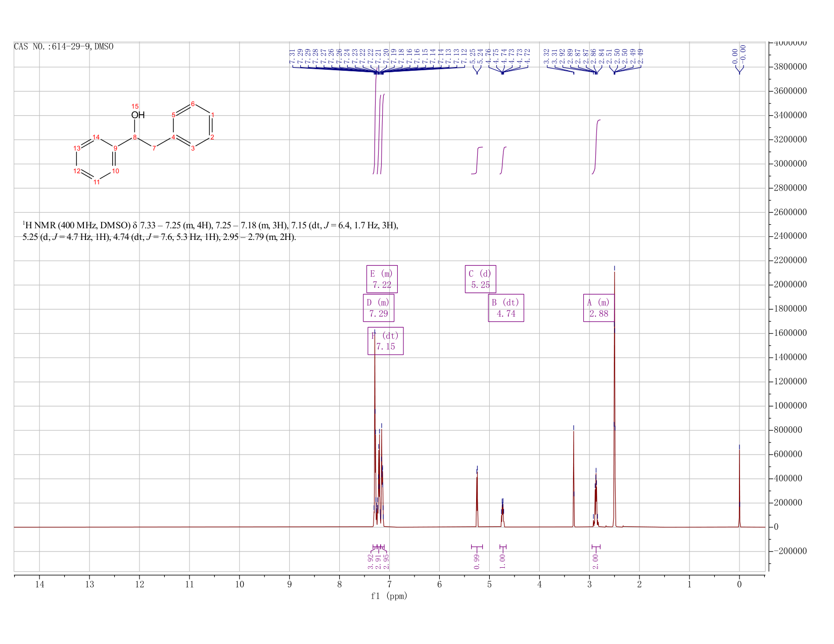Click the 5.25 peak label at top
Screen dimensions: 834x644
(x=473, y=56)
